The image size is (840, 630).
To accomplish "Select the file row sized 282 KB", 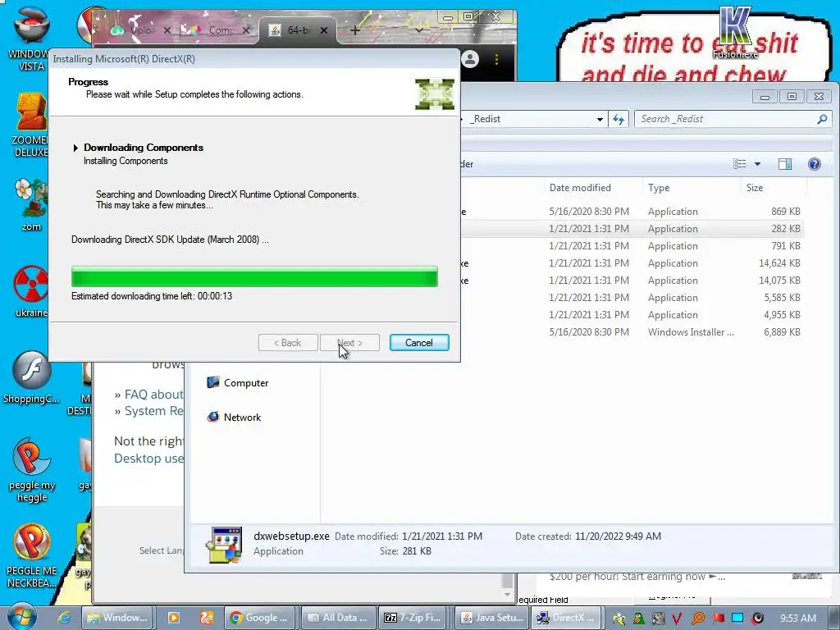I will pyautogui.click(x=632, y=229).
